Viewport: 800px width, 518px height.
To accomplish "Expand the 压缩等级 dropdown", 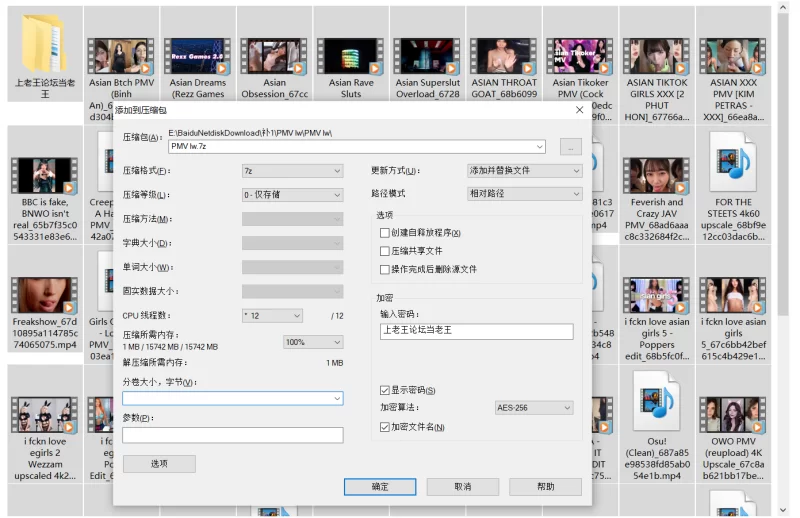I will point(292,195).
